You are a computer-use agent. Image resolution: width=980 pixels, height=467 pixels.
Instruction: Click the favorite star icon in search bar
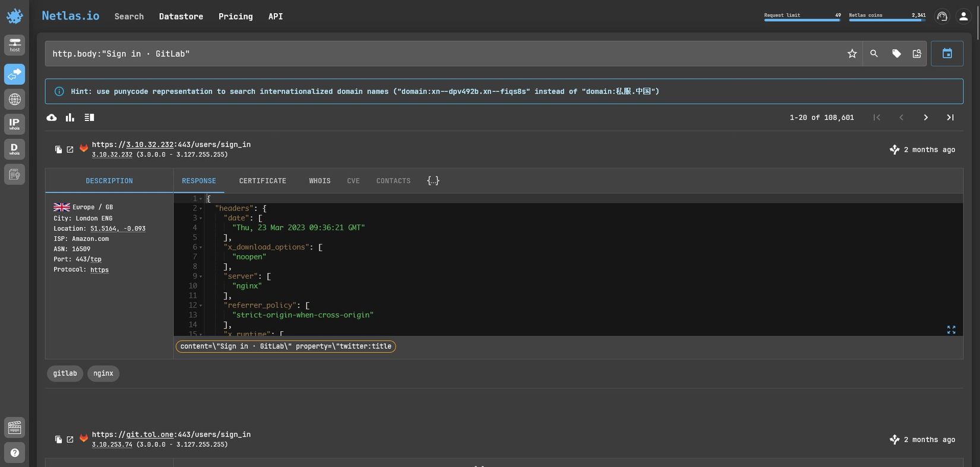tap(852, 54)
